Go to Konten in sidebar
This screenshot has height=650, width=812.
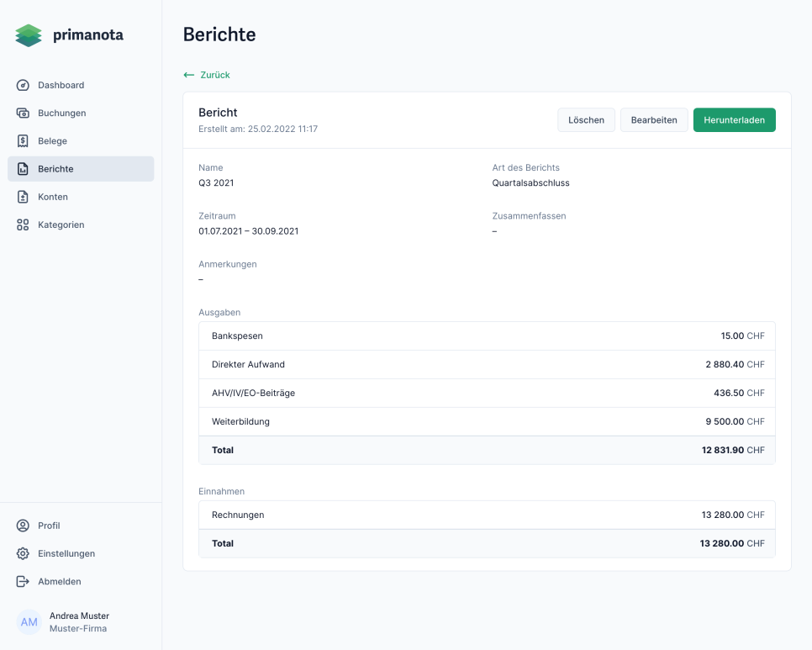point(53,197)
